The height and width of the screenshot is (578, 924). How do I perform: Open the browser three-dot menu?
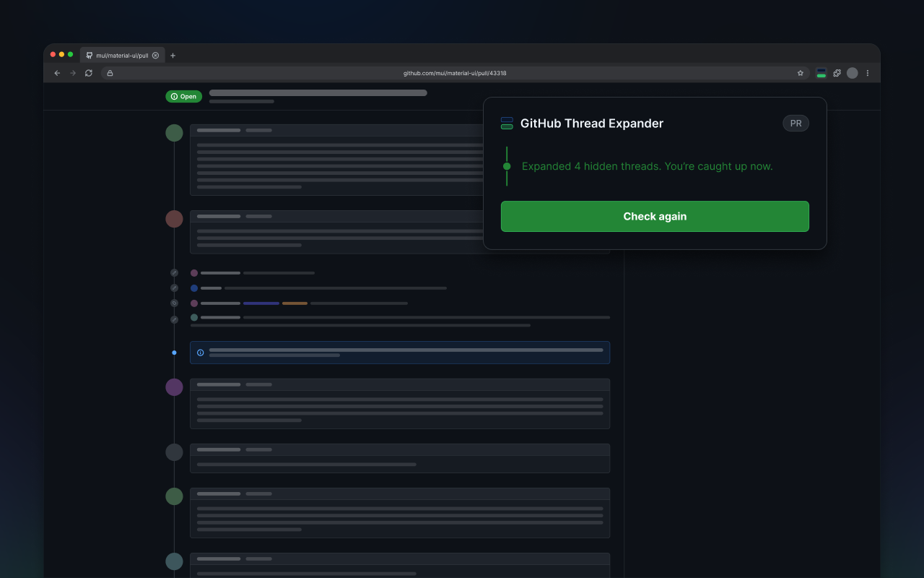[x=868, y=73]
